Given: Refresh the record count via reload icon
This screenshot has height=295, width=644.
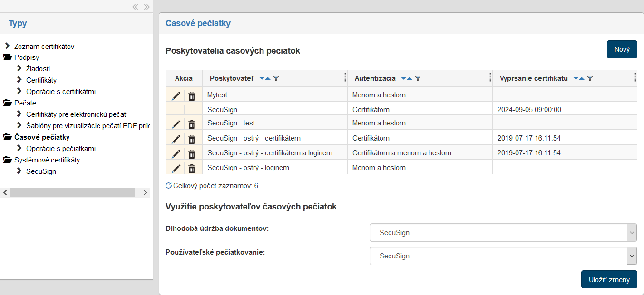Looking at the screenshot, I should pyautogui.click(x=168, y=186).
